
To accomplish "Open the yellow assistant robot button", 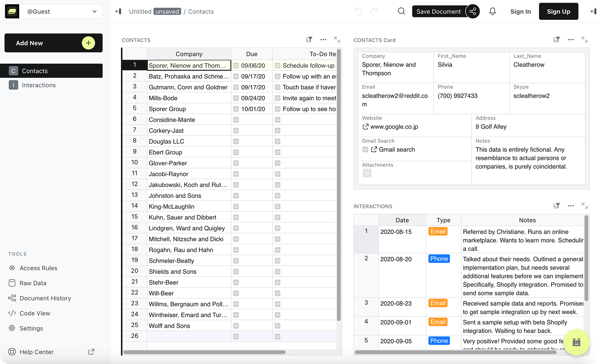I will [576, 342].
